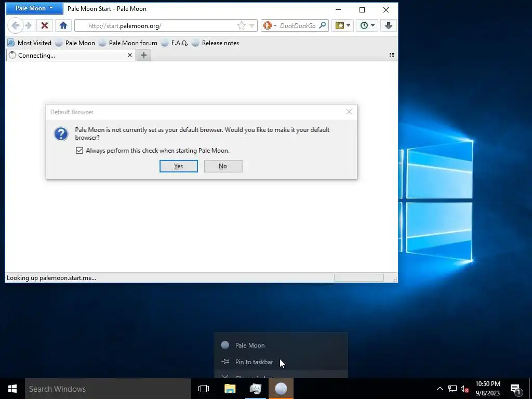Click the Search Windows box
This screenshot has width=532, height=399.
tap(108, 389)
